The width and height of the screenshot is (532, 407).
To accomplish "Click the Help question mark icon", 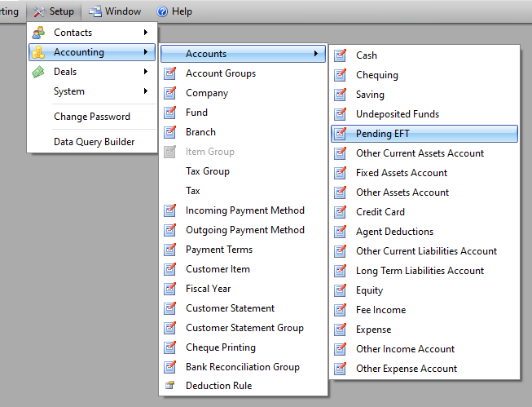I will pyautogui.click(x=162, y=11).
